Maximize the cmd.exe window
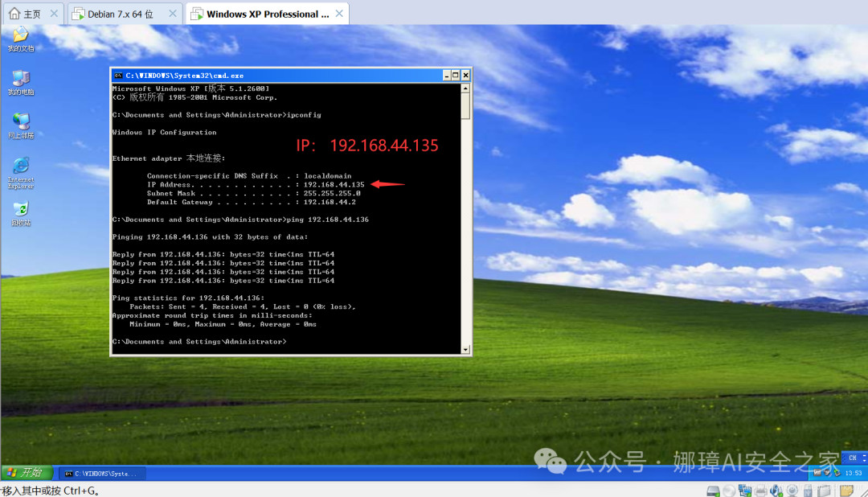Image resolution: width=868 pixels, height=497 pixels. [456, 76]
